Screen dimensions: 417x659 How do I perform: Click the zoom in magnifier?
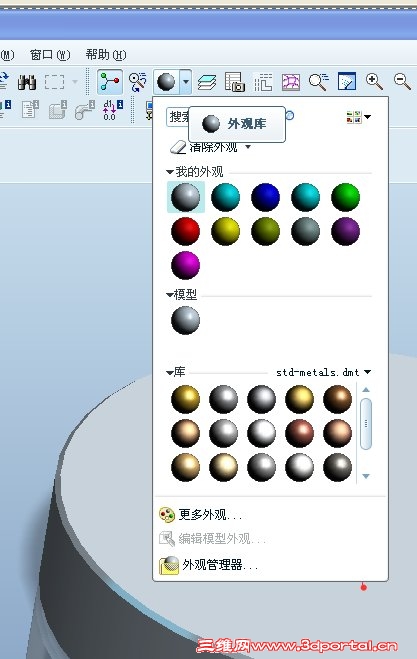pyautogui.click(x=374, y=82)
